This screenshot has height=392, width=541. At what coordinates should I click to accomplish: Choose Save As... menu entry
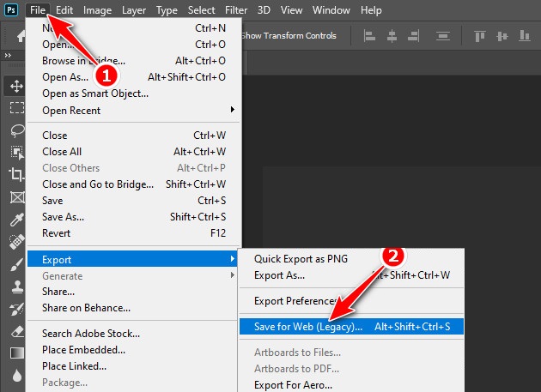point(133,217)
